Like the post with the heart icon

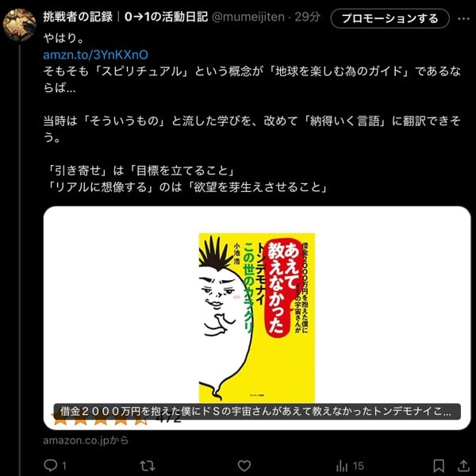point(244,466)
